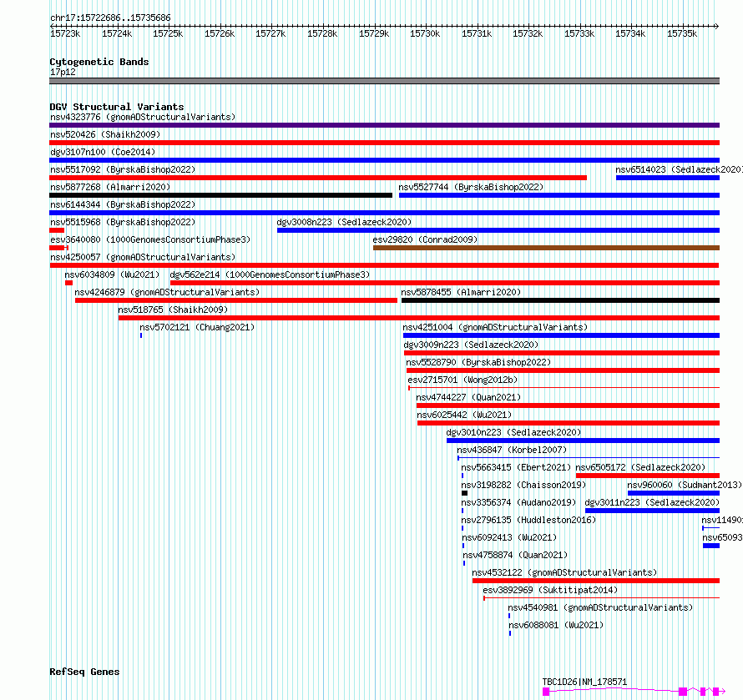Select nsv2796135 (Huddleston2016) label
Viewport: 743px width, 700px height.
coord(528,520)
